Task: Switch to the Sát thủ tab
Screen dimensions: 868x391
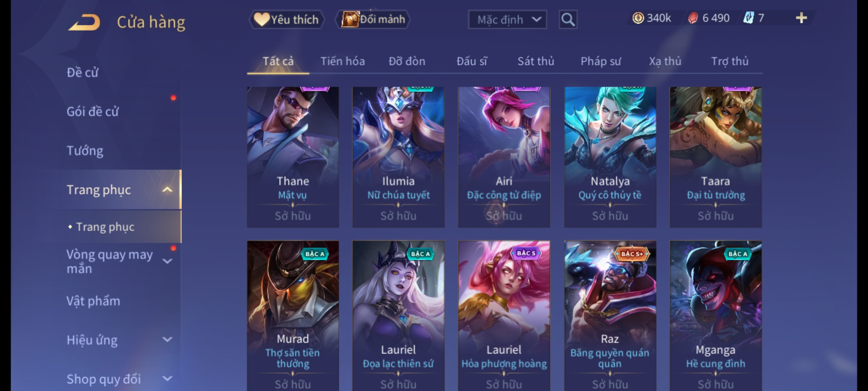Action: (x=536, y=61)
